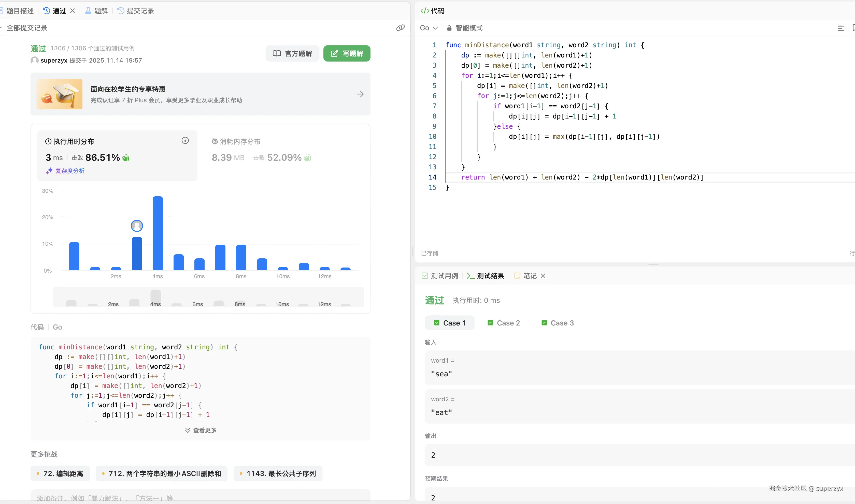This screenshot has width=855, height=504.
Task: Open related problem 72. 编辑距离
Action: 60,473
